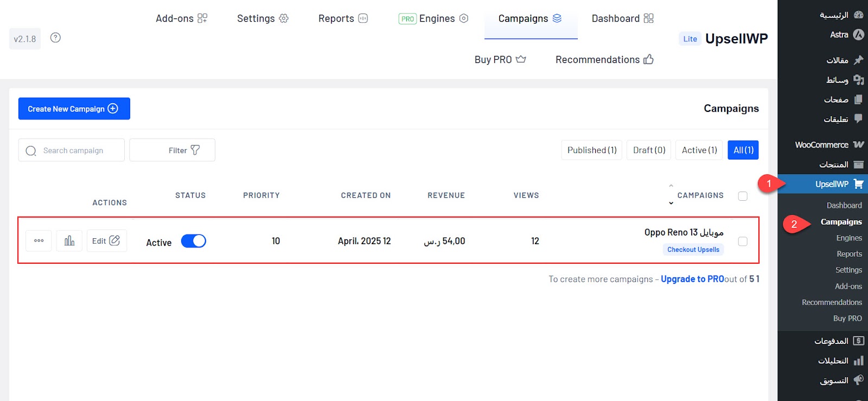
Task: Click the help question mark icon
Action: tap(55, 37)
